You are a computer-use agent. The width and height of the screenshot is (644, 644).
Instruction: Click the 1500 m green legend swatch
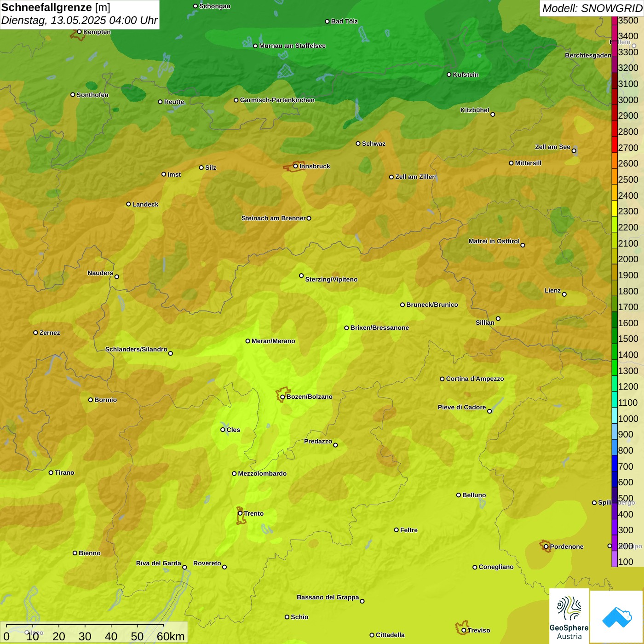pyautogui.click(x=615, y=336)
